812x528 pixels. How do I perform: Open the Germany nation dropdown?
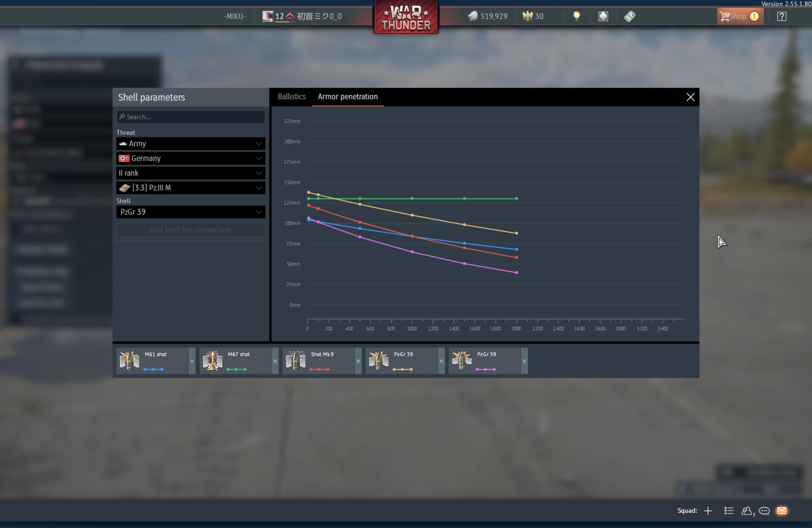(190, 158)
